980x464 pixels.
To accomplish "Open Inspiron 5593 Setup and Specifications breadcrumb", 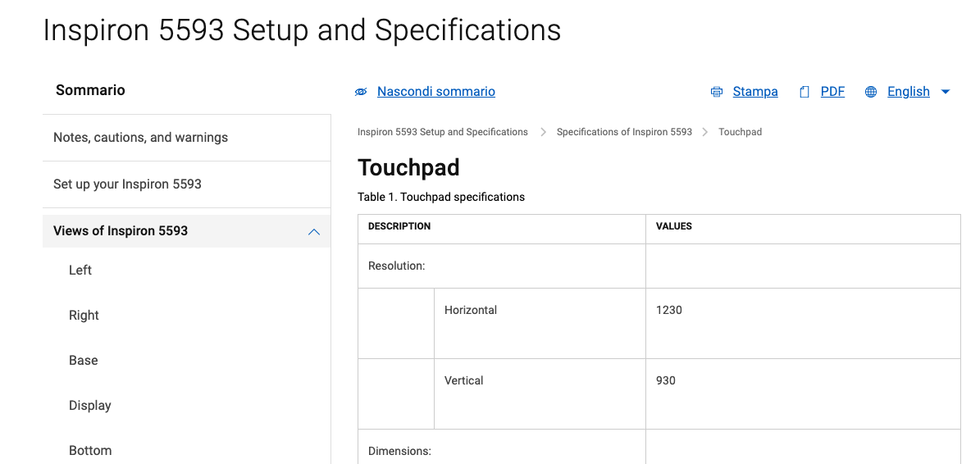I will click(x=443, y=132).
